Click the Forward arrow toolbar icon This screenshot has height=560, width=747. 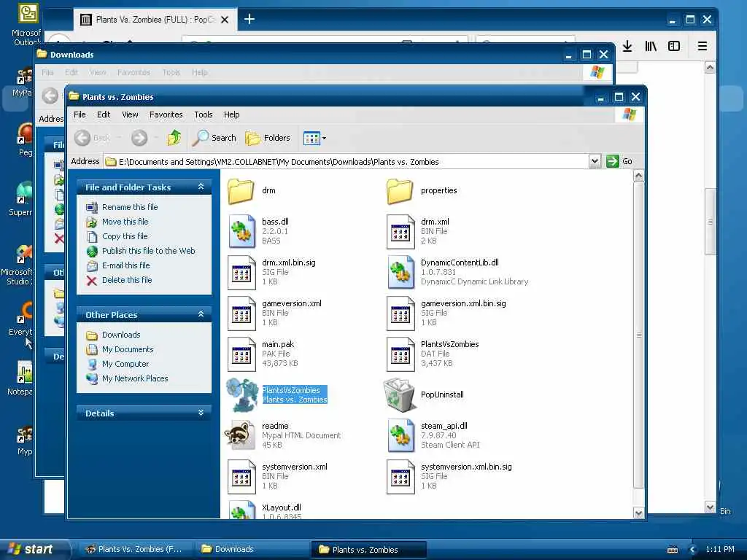(x=139, y=138)
